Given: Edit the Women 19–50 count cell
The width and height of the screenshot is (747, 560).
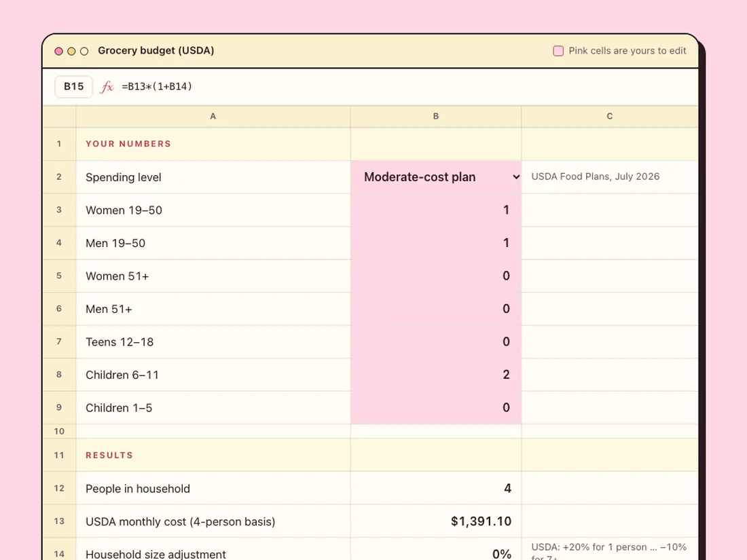Looking at the screenshot, I should click(436, 210).
